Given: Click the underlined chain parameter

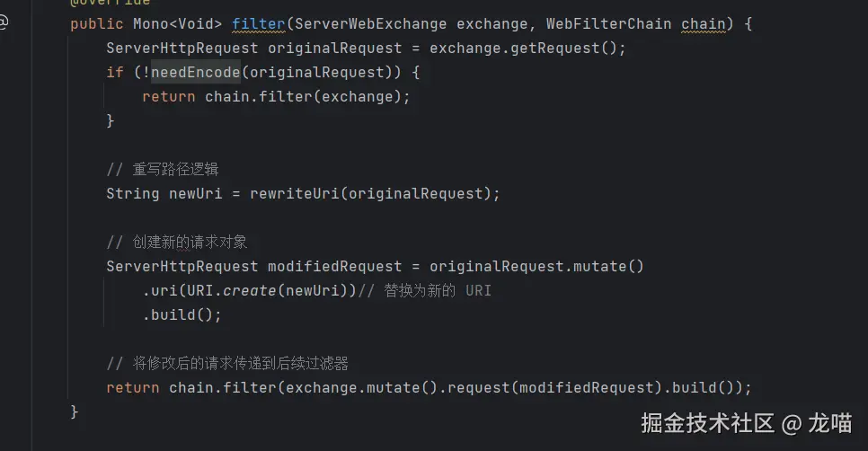Looking at the screenshot, I should [x=703, y=23].
